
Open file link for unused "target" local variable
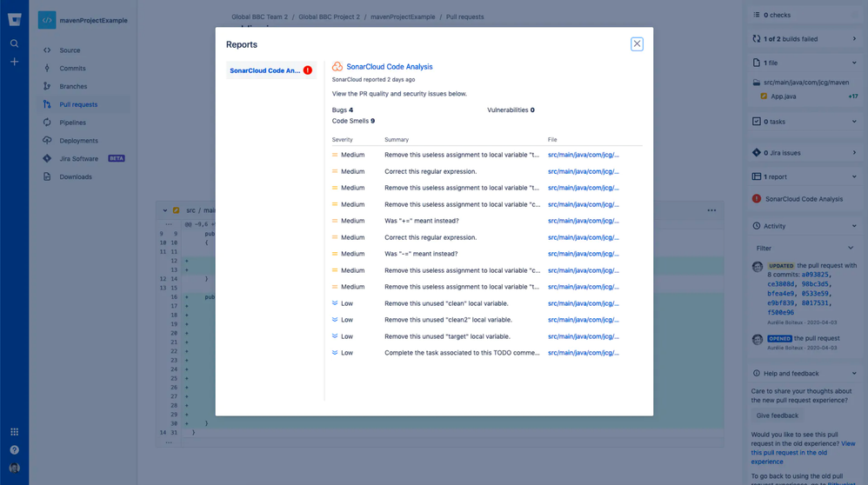tap(584, 336)
